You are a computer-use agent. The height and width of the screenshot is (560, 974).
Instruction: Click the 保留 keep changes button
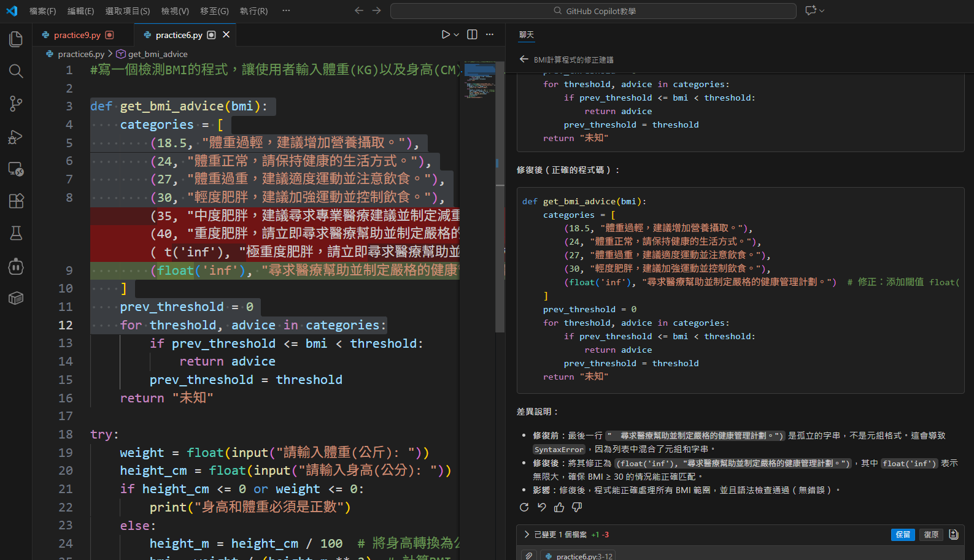pos(902,535)
